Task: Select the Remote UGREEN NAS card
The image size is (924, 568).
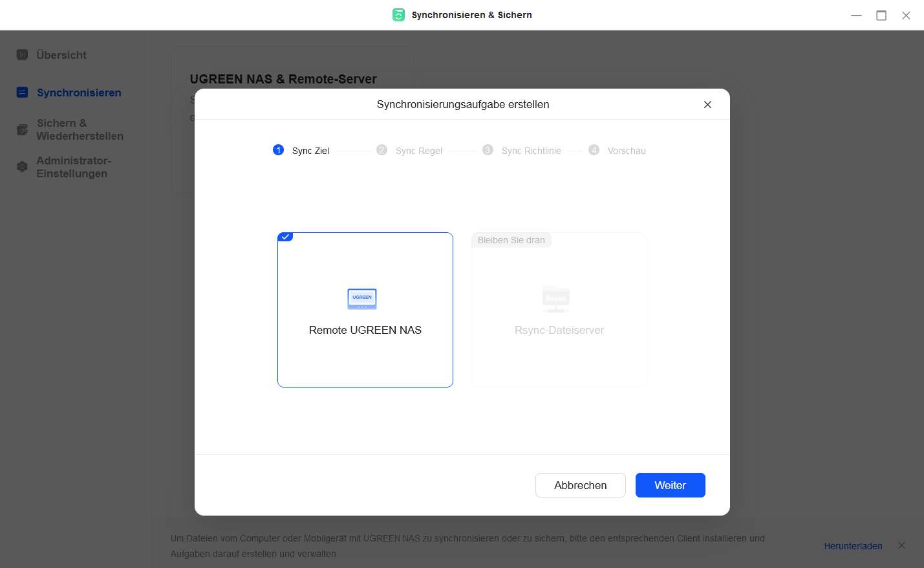Action: (365, 310)
